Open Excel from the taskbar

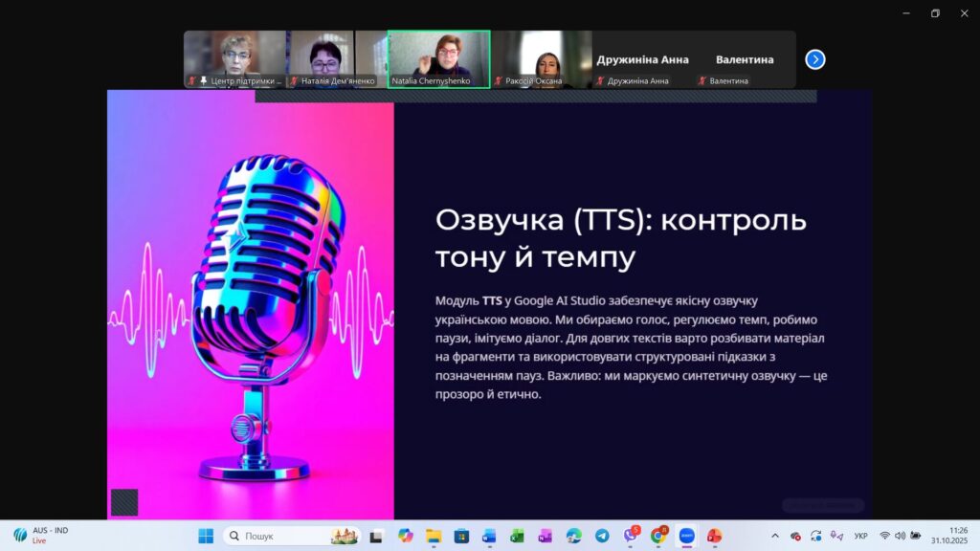[517, 536]
